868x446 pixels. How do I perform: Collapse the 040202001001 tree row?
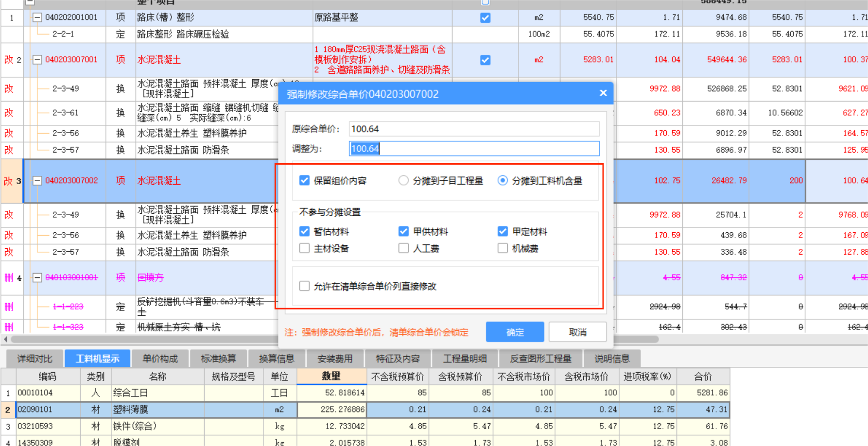click(x=37, y=17)
